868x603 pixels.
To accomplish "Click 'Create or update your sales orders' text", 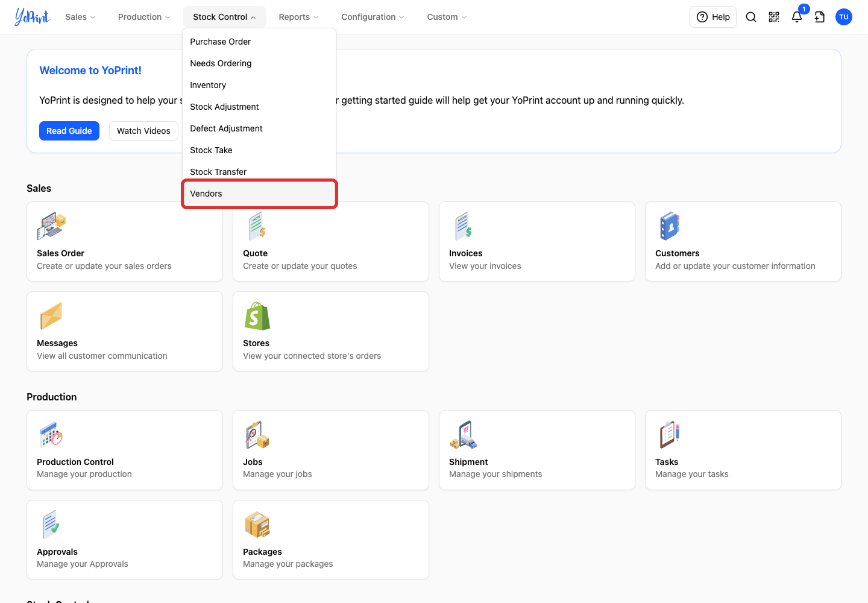I will tap(104, 266).
